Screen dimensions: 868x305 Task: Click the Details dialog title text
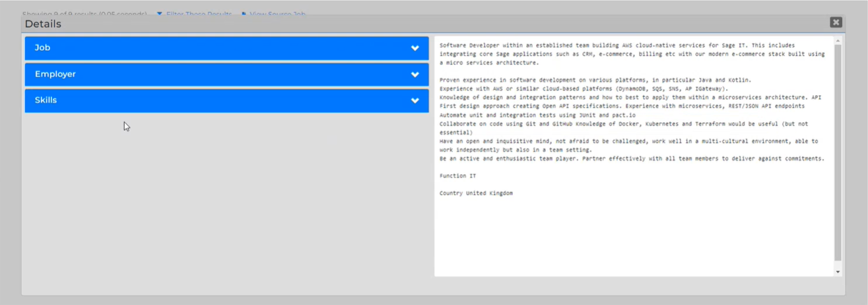click(x=43, y=24)
